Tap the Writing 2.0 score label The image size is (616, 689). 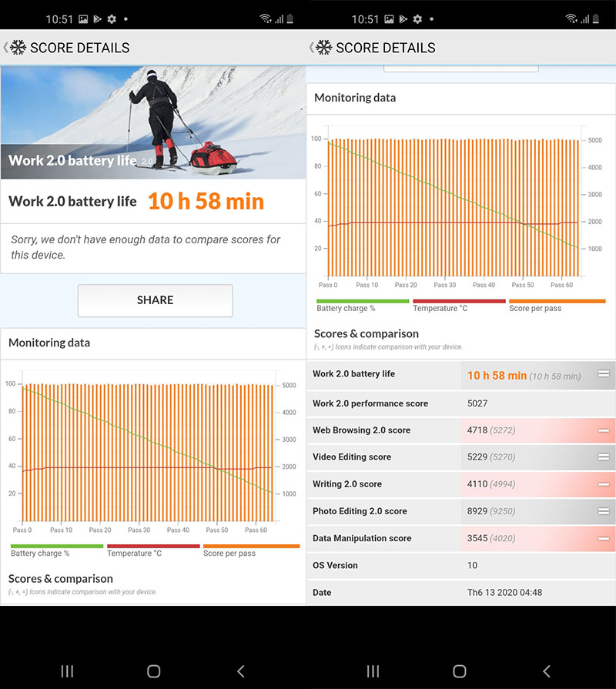pyautogui.click(x=347, y=483)
